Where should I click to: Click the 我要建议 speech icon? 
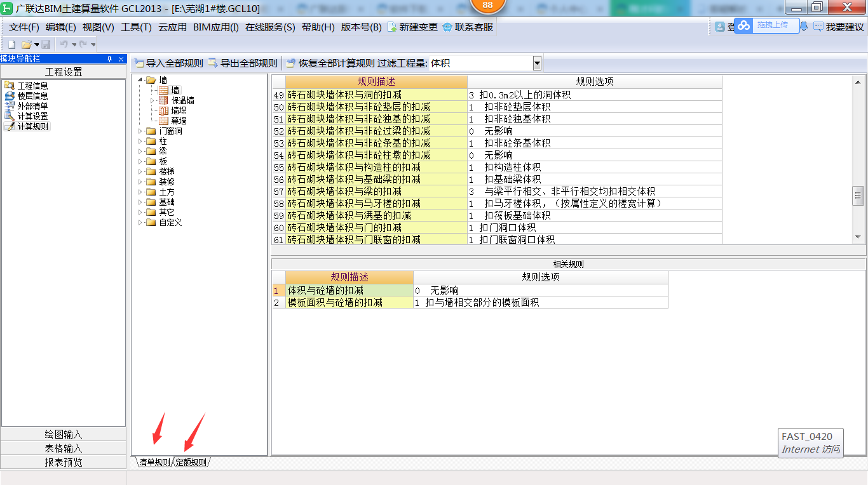818,27
